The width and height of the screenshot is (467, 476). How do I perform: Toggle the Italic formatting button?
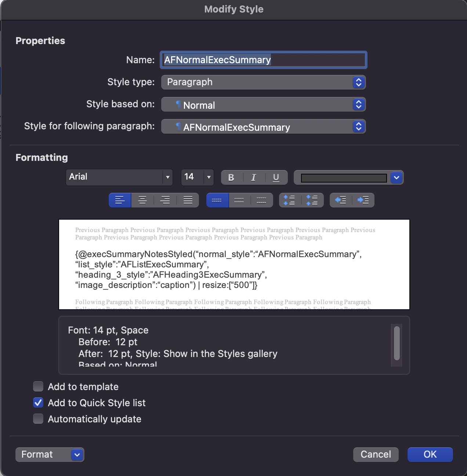coord(253,178)
